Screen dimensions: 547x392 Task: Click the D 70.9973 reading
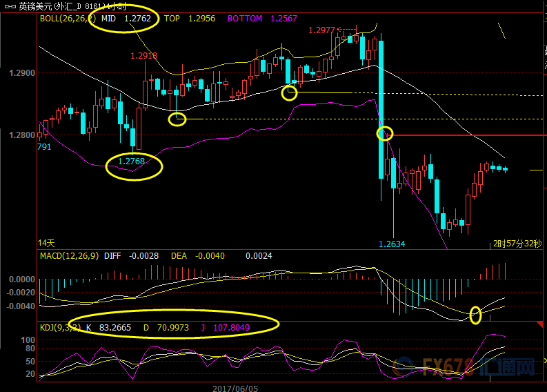pos(166,327)
